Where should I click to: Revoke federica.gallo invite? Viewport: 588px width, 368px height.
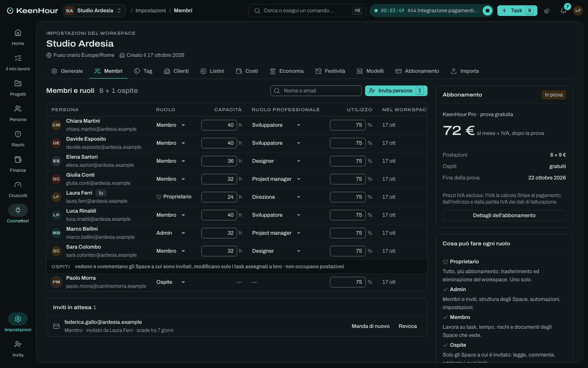click(x=408, y=326)
